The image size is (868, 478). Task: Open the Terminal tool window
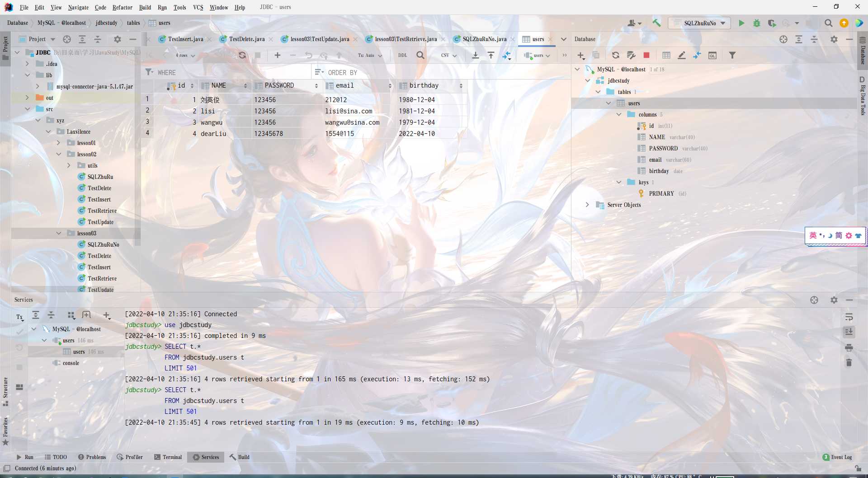pyautogui.click(x=168, y=457)
